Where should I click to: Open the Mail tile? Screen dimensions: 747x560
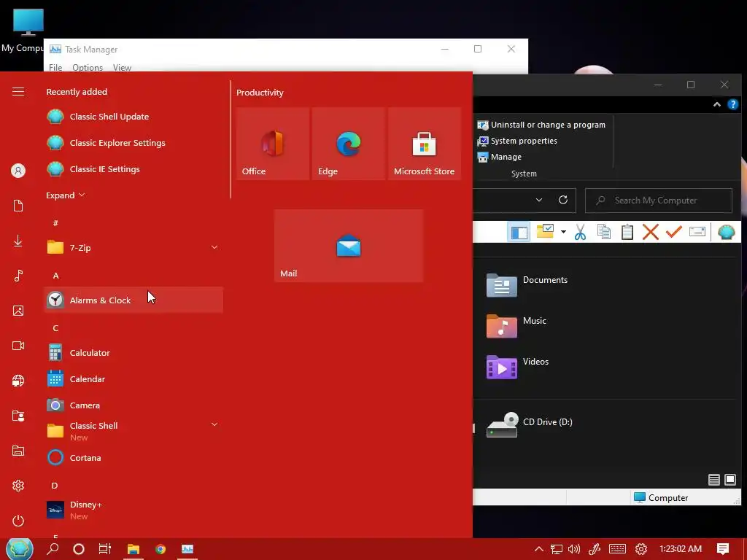coord(348,246)
